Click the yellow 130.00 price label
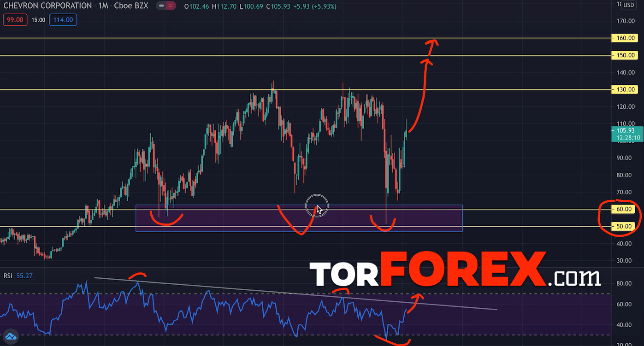Viewport: 644px width, 346px height. (x=625, y=89)
